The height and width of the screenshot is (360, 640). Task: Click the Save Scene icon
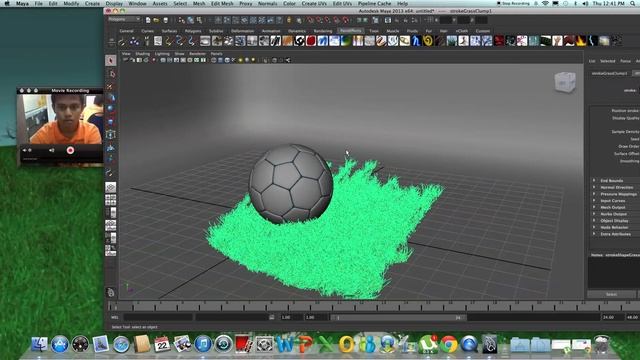point(165,20)
